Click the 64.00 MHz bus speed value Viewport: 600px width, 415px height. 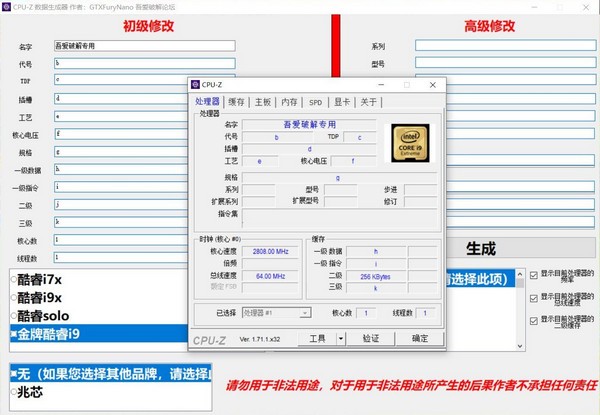(x=271, y=276)
